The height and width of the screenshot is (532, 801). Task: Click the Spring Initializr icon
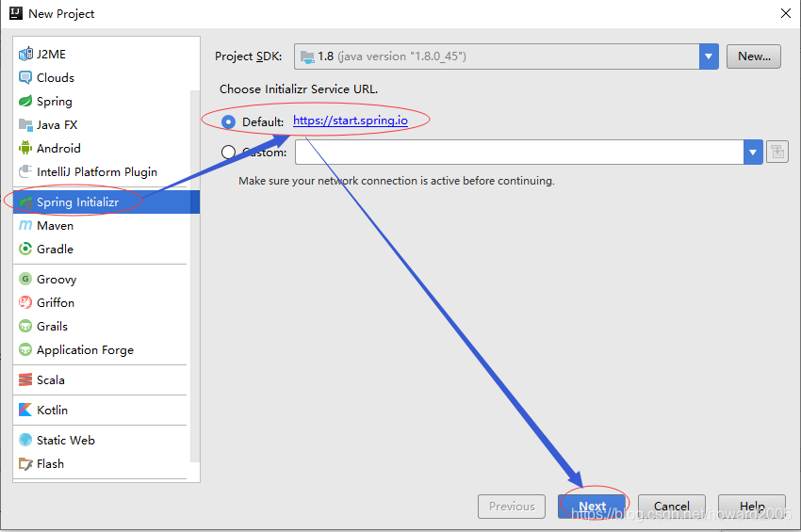(25, 202)
